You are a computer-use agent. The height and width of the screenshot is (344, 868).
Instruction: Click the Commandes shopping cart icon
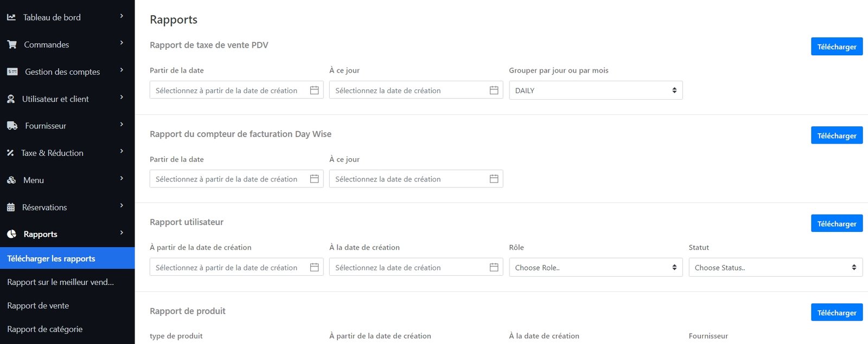pyautogui.click(x=12, y=44)
